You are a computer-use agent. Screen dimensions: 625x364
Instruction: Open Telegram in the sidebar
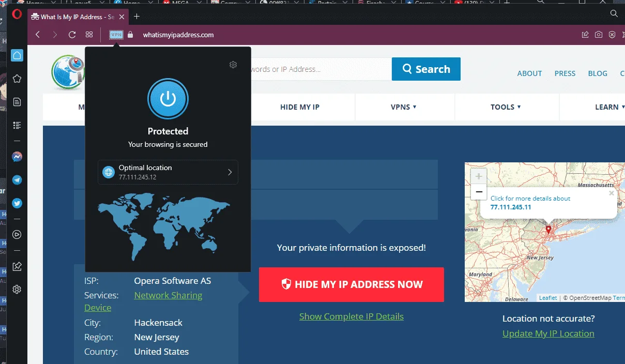(x=17, y=180)
